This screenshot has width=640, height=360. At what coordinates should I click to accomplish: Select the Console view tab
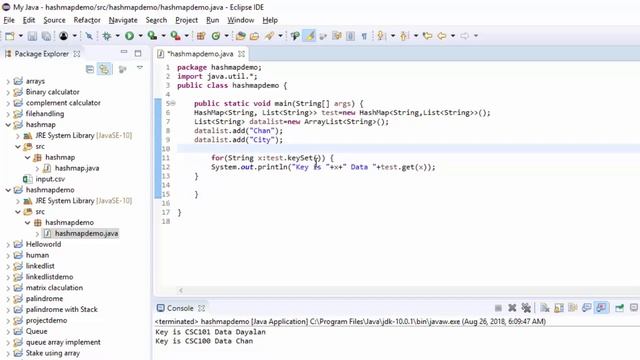click(180, 308)
